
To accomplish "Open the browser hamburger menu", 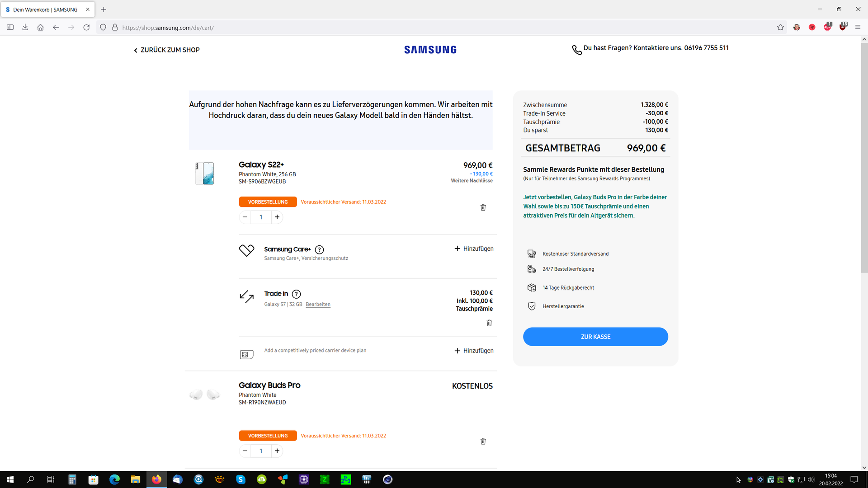I will (858, 28).
